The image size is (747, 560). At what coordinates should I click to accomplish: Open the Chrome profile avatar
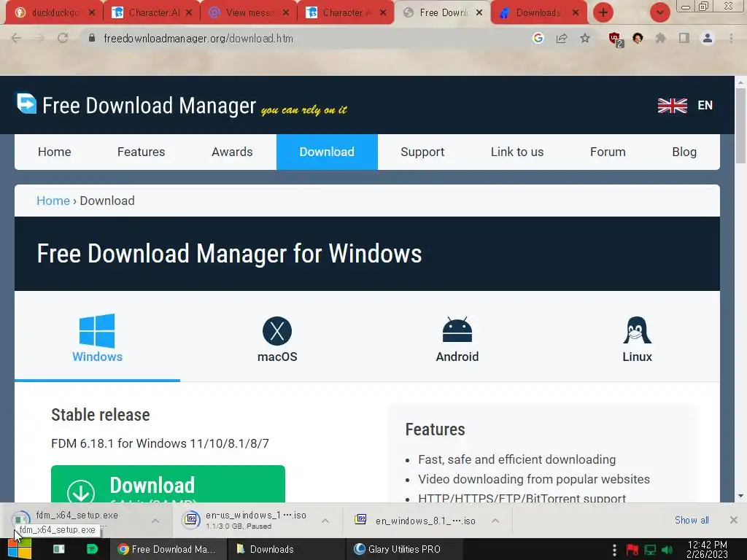708,38
